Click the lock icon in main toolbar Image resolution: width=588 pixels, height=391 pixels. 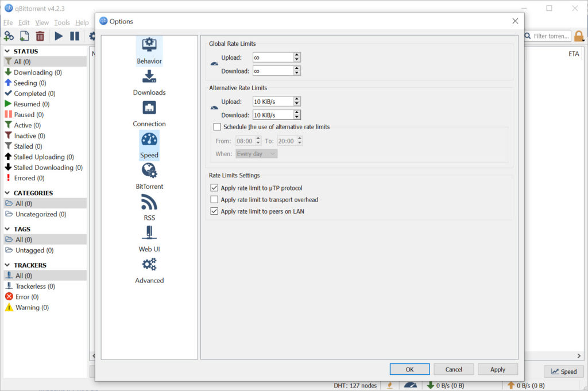coord(579,36)
